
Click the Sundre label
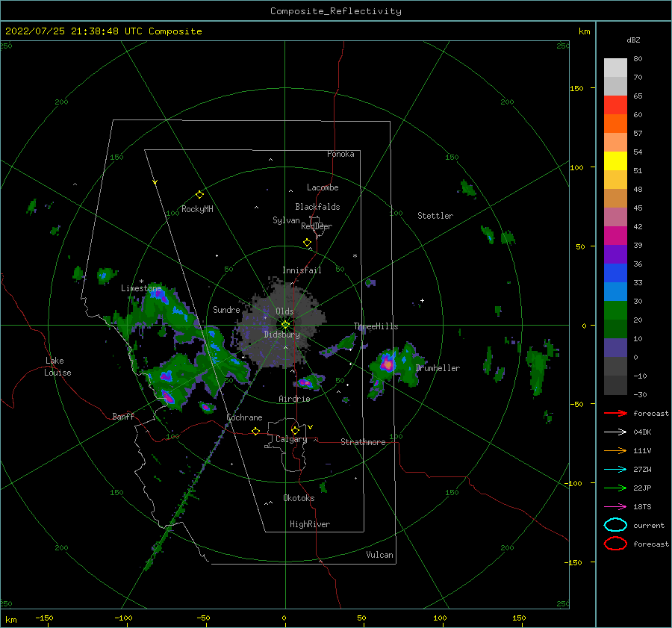click(x=226, y=310)
